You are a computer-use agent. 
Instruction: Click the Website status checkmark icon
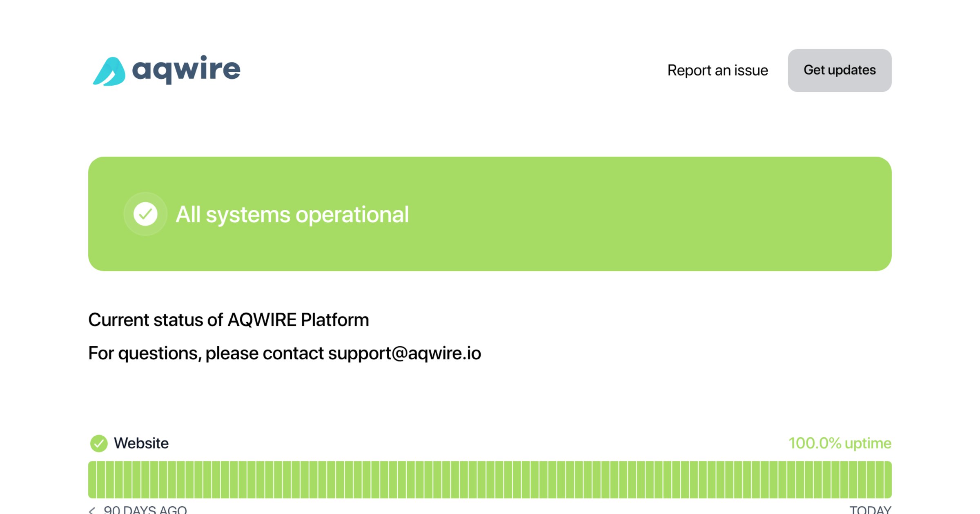[99, 443]
